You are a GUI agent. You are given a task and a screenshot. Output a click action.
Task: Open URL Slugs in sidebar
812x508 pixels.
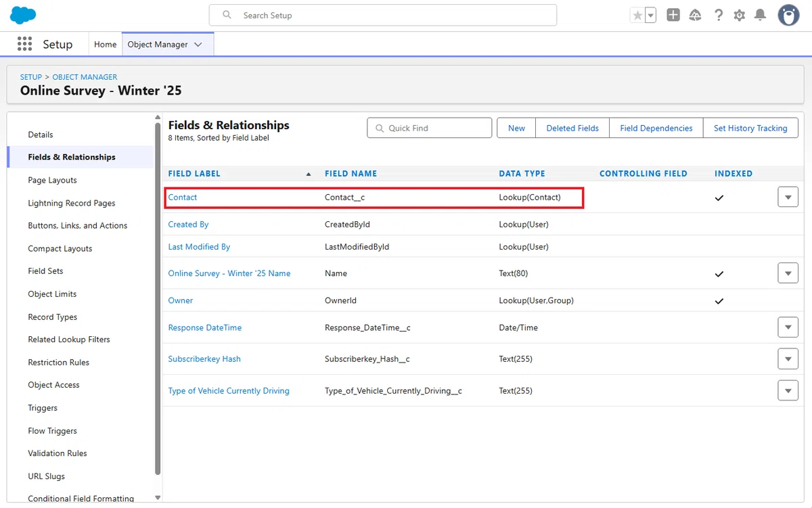[x=47, y=476]
